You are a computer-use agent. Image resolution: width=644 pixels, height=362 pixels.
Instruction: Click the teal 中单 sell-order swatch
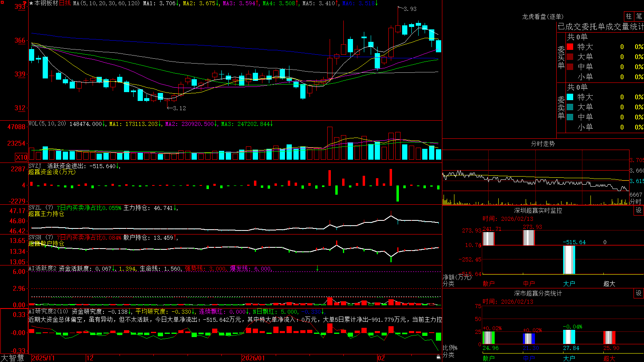(570, 117)
